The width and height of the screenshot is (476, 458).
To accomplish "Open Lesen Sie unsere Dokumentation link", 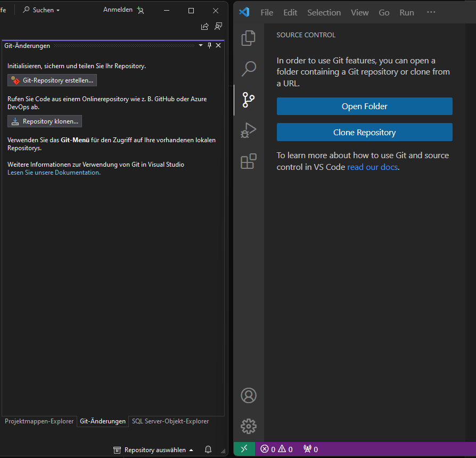I will (54, 173).
